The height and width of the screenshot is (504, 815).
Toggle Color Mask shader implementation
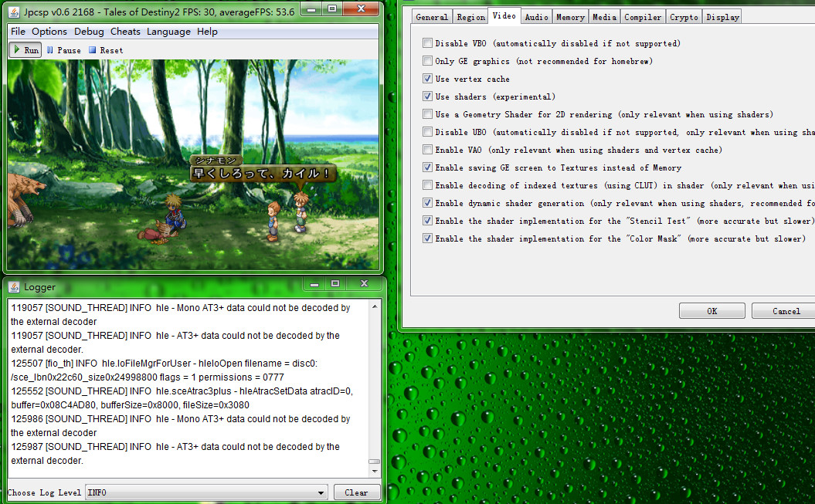pos(427,238)
